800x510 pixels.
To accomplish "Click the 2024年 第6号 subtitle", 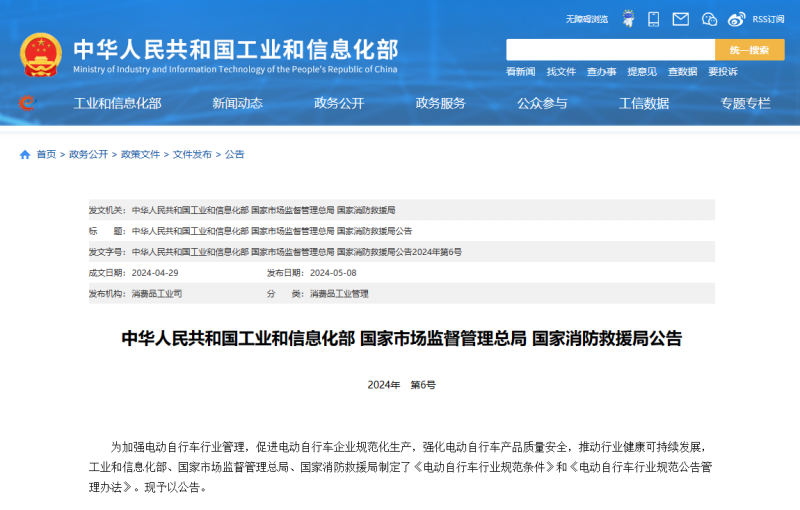I will [x=402, y=385].
